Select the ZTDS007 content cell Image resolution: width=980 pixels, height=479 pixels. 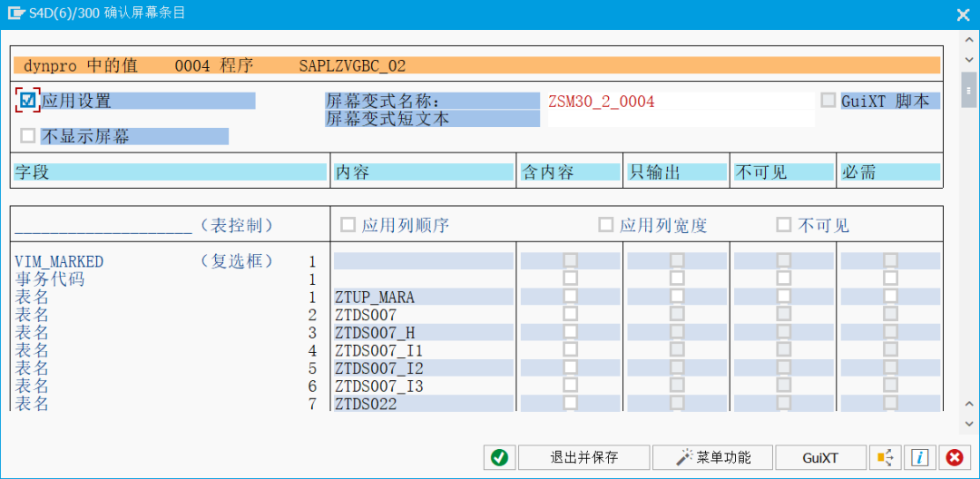424,315
